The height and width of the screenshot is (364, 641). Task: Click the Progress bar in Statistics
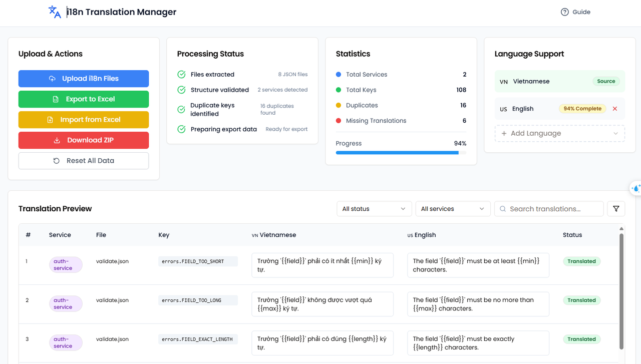pyautogui.click(x=401, y=153)
